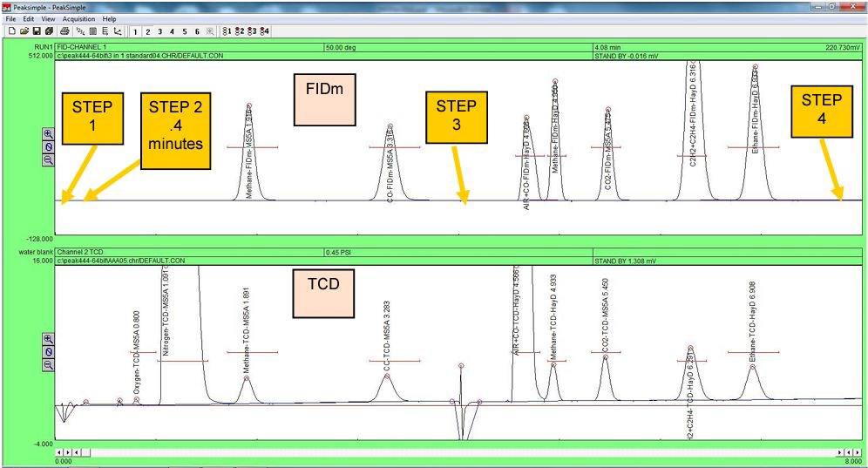The image size is (868, 468).
Task: Toggle channel 1 display button in toolbar
Action: [x=136, y=31]
